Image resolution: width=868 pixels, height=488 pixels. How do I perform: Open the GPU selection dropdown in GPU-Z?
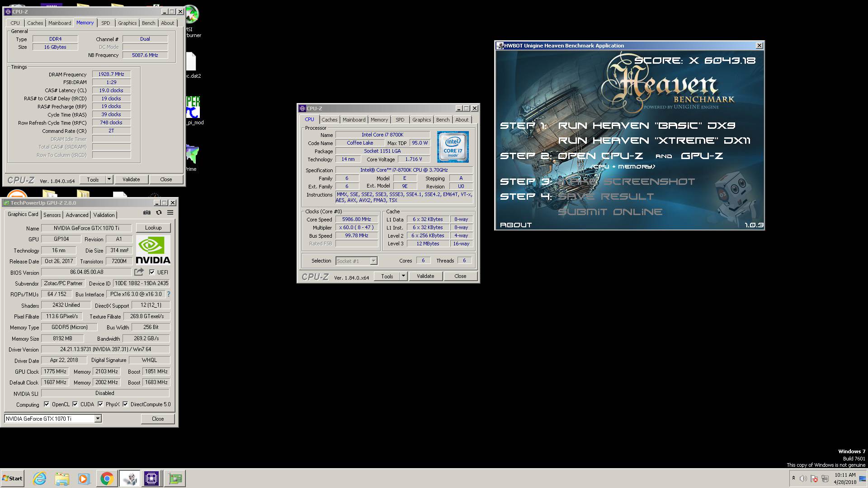98,419
